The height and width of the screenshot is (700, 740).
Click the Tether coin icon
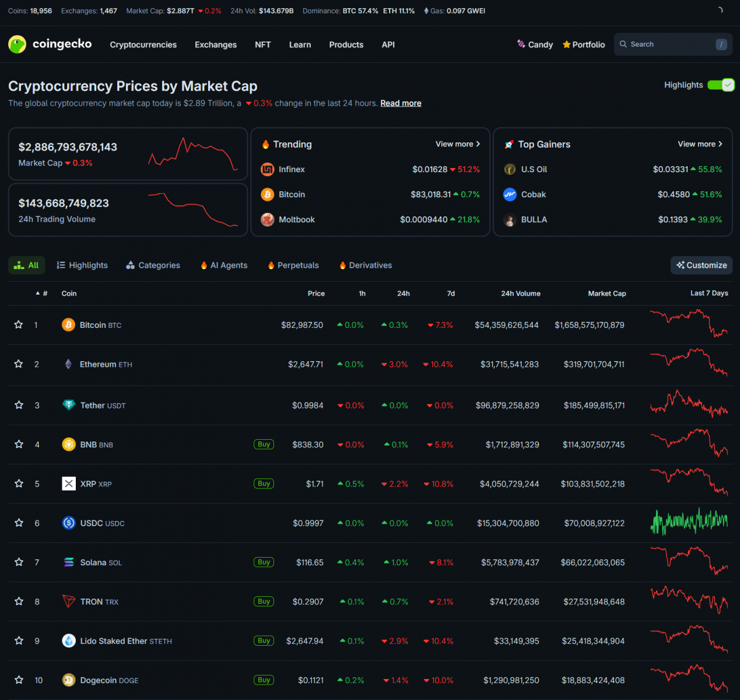[x=69, y=405]
